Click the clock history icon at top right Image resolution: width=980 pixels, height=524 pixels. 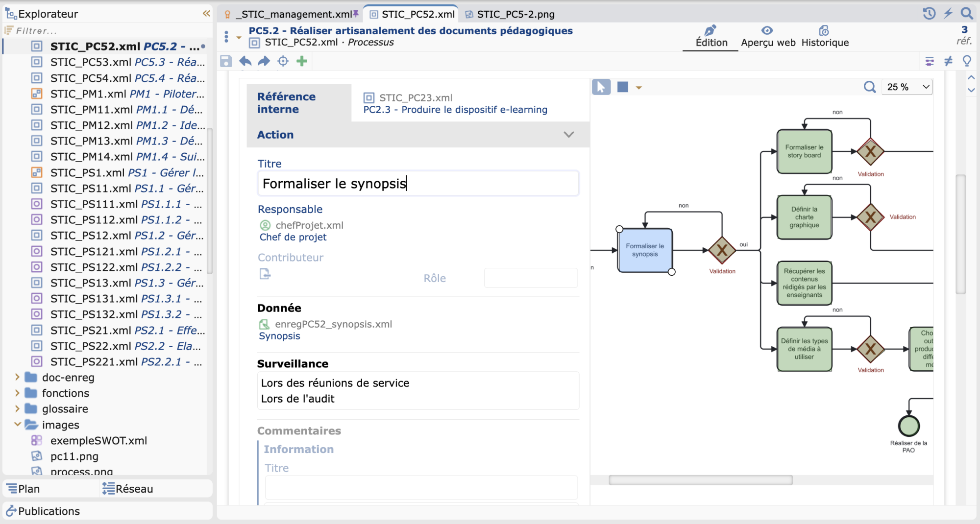(929, 14)
